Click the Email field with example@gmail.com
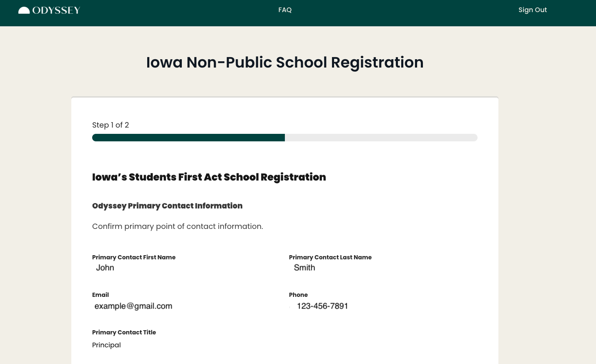The width and height of the screenshot is (596, 364). pos(133,306)
